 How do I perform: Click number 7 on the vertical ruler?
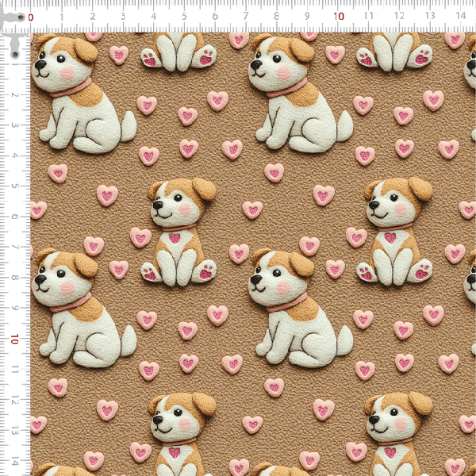[14, 247]
